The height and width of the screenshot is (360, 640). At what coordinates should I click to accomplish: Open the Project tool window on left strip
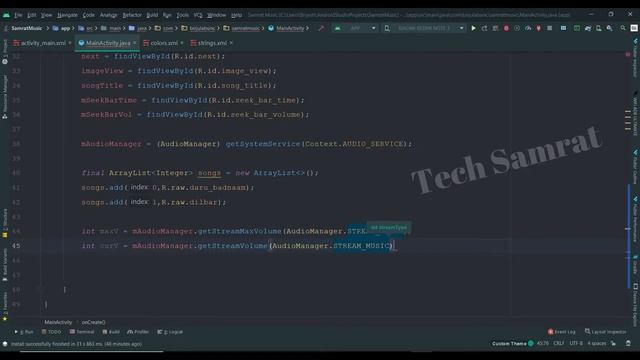pos(5,52)
